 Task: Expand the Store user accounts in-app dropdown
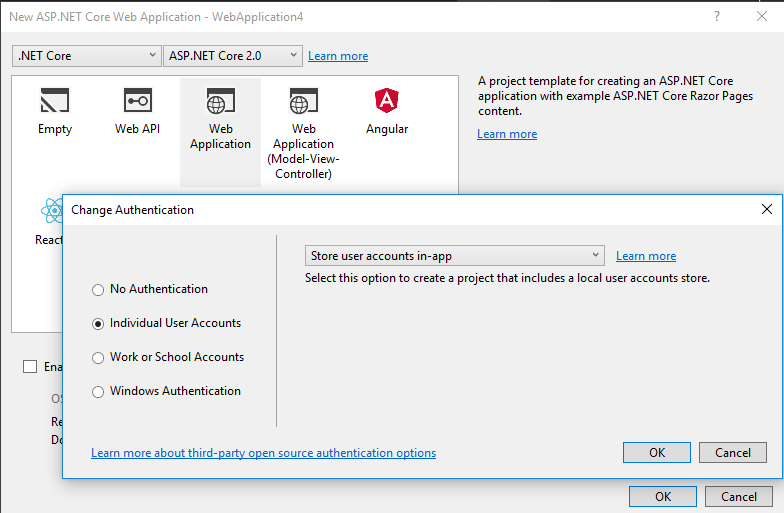click(454, 256)
